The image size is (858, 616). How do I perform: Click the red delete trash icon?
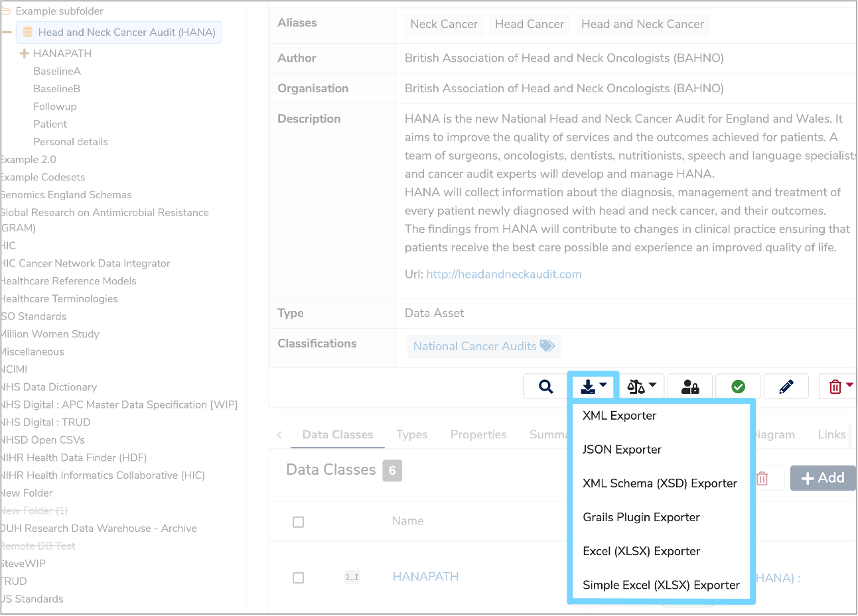tap(833, 386)
